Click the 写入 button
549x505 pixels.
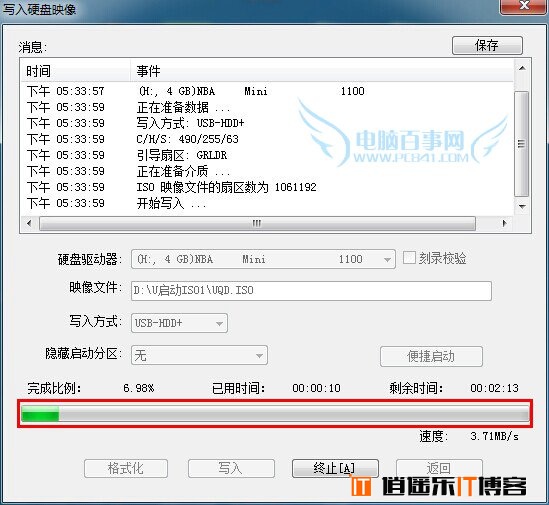click(x=231, y=469)
